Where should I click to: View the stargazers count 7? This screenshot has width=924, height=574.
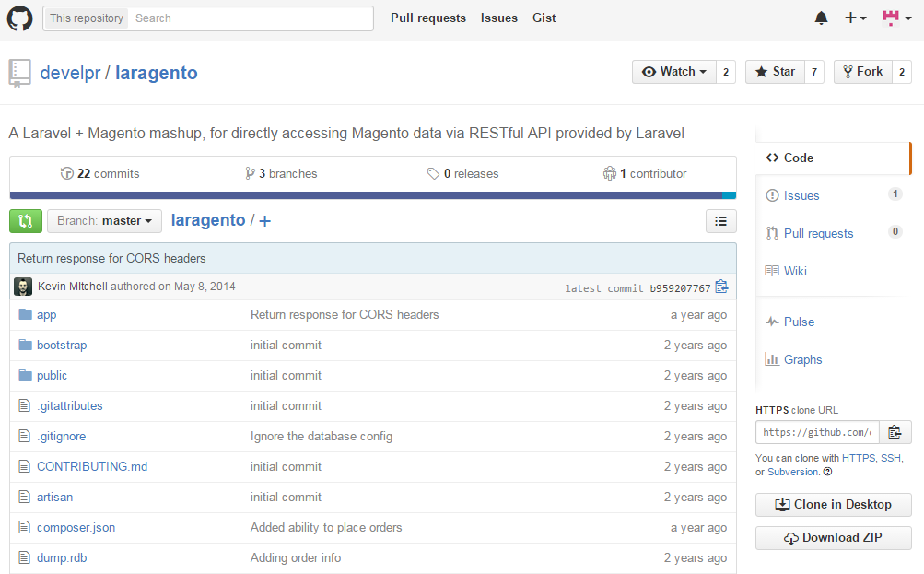[814, 72]
